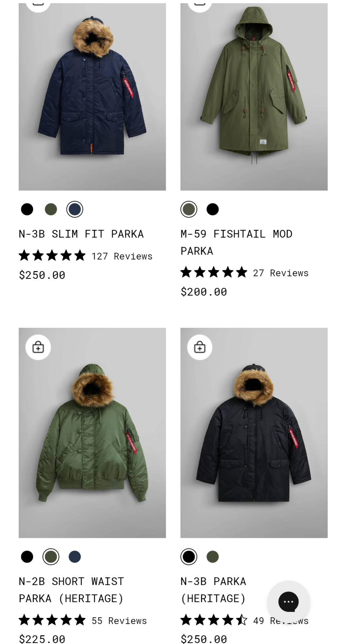Pick black swatch for M-59 Fishtail Mod Parka
Screen dimensions: 348x644
click(x=213, y=209)
